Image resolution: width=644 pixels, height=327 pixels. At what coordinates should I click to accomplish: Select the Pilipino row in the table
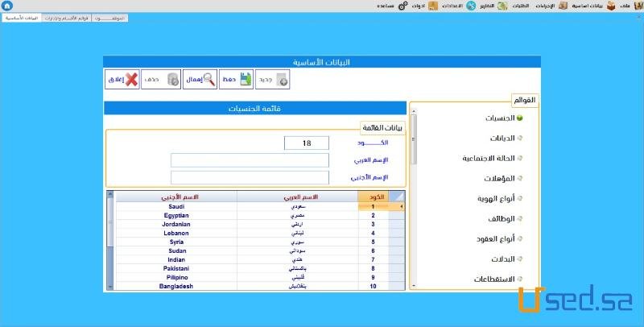point(260,277)
